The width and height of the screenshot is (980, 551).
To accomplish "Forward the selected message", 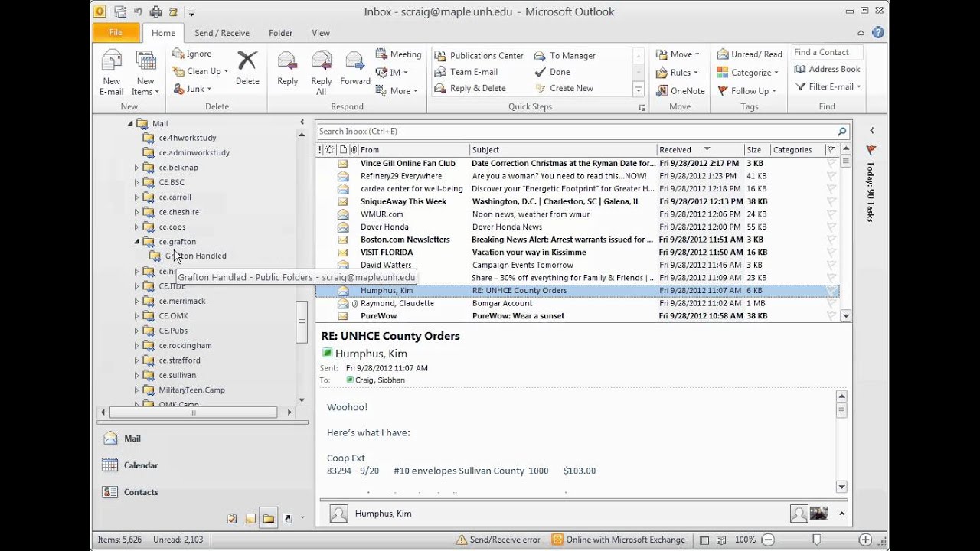I will 355,69.
